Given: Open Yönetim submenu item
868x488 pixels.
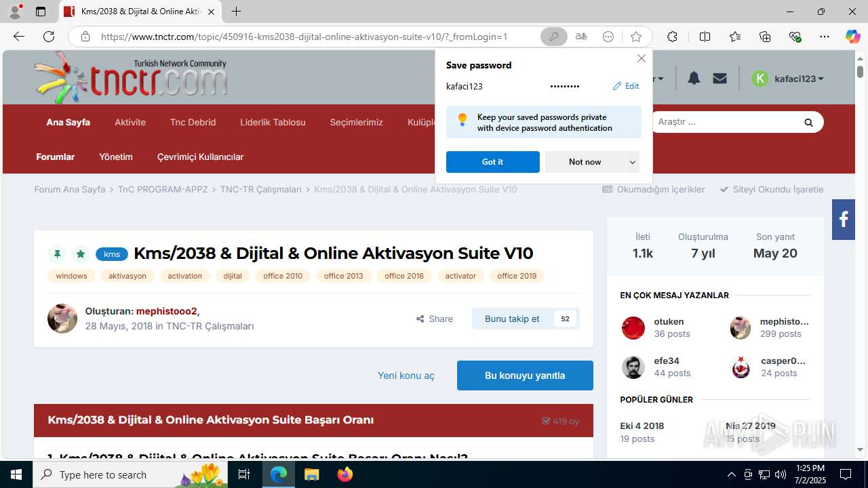Looking at the screenshot, I should (116, 157).
